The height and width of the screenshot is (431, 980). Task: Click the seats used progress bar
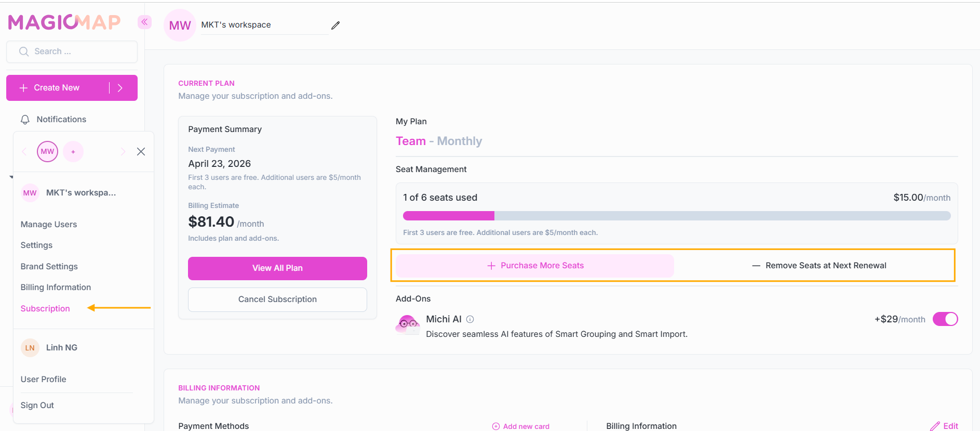click(x=677, y=216)
